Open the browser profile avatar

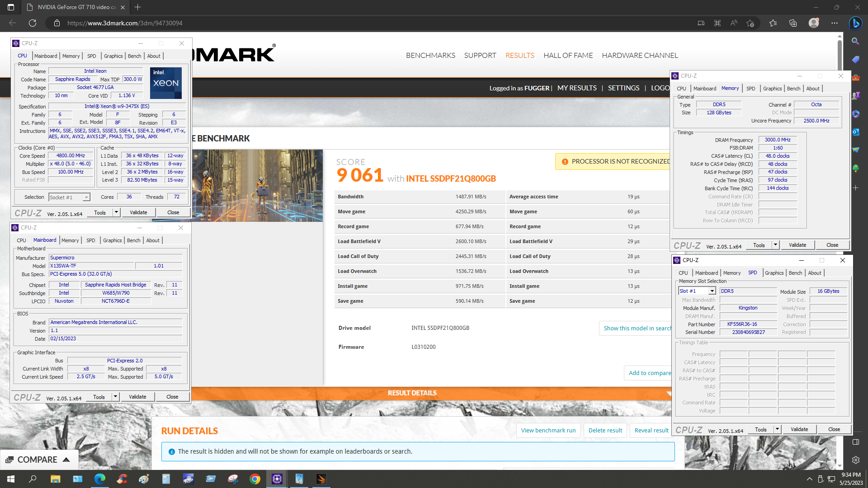[814, 23]
